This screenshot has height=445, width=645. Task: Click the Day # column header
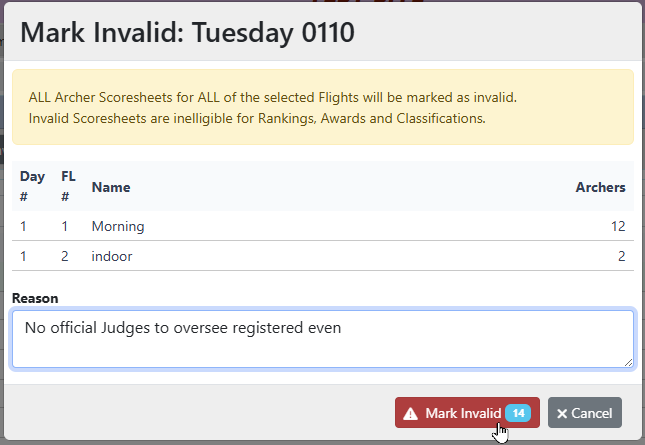[x=32, y=186]
